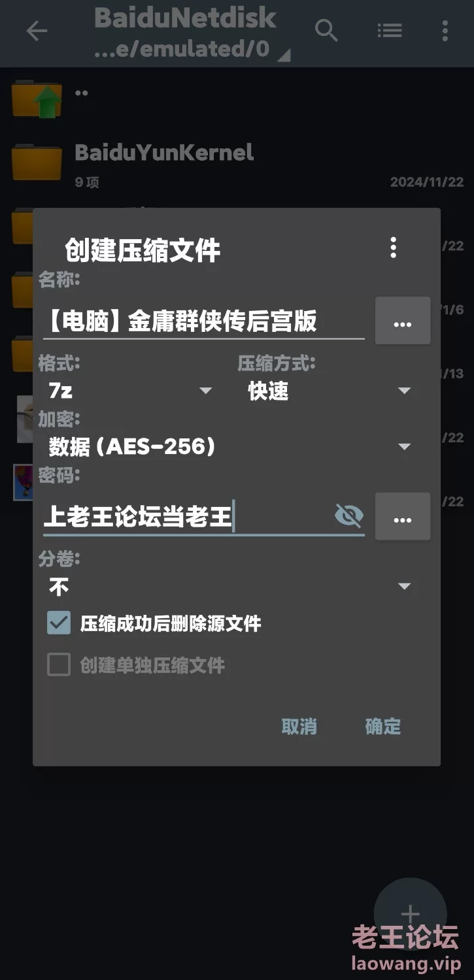Tap the back arrow in the header

37,31
